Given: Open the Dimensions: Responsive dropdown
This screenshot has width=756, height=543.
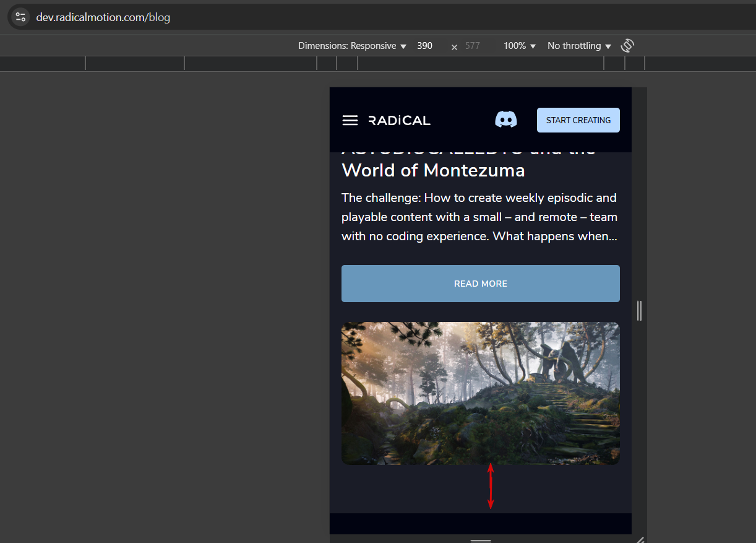Looking at the screenshot, I should [x=352, y=46].
